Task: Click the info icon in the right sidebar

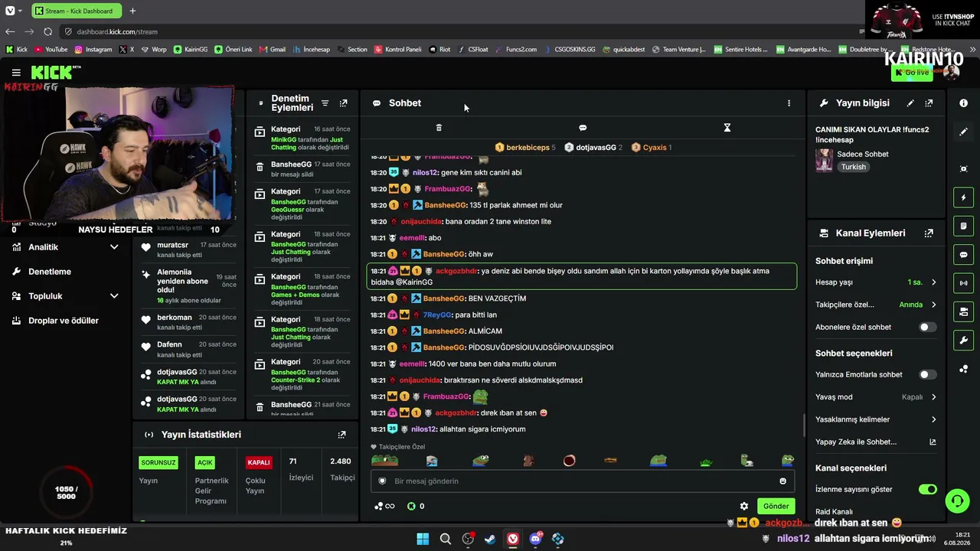Action: coord(963,103)
